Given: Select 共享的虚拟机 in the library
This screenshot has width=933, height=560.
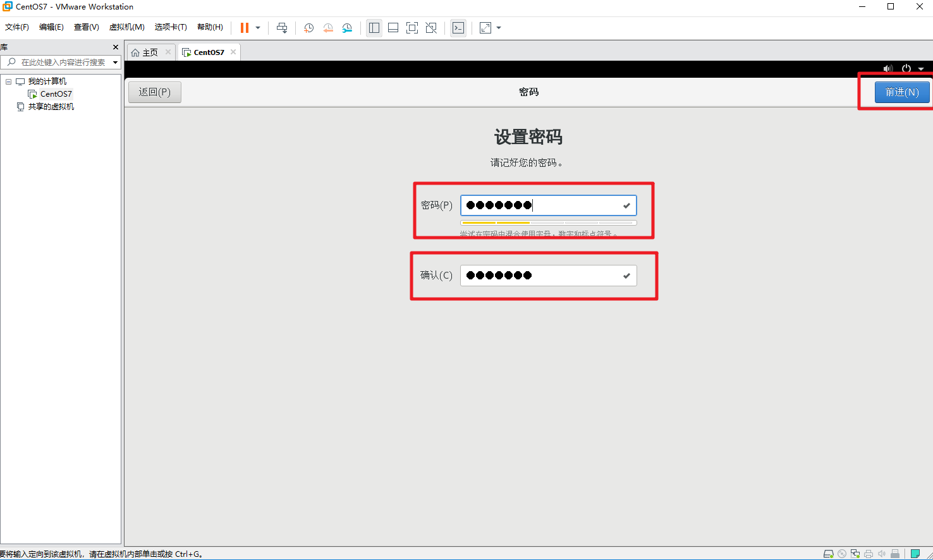Looking at the screenshot, I should (x=51, y=107).
